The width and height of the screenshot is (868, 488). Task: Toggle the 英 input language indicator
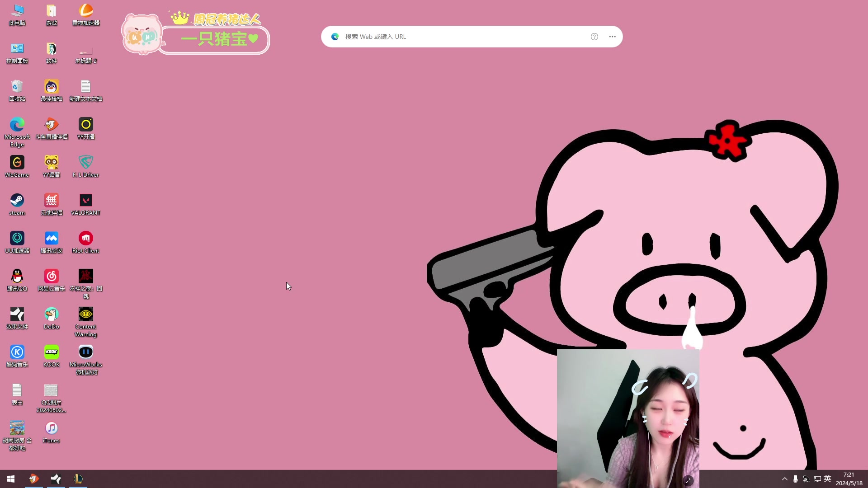tap(827, 479)
